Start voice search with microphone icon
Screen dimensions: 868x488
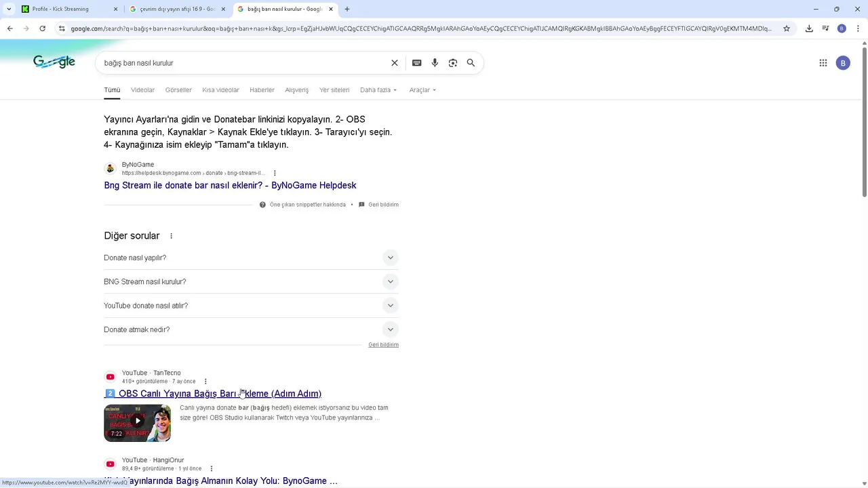coord(435,63)
